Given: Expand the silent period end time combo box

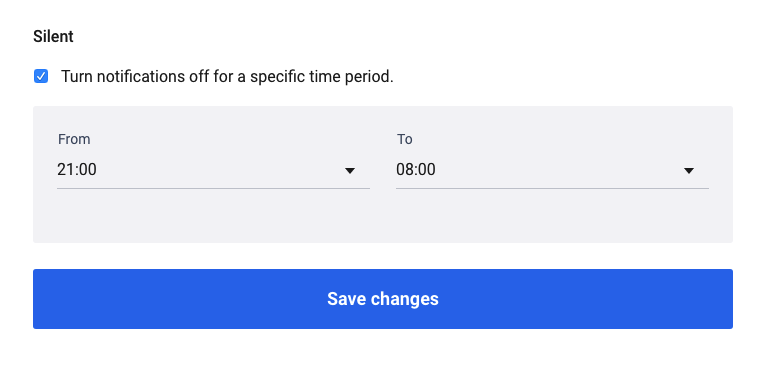Looking at the screenshot, I should (553, 170).
